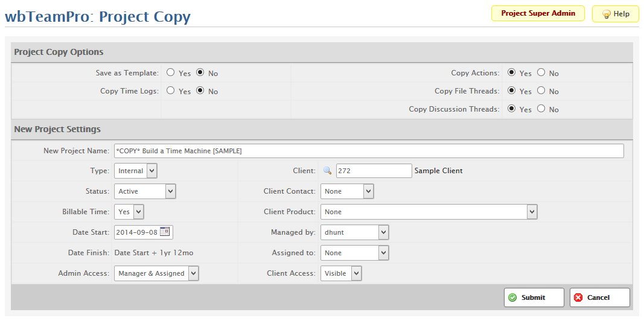Click the New Project Name field
Viewport: 644px width, 321px height.
coord(369,151)
